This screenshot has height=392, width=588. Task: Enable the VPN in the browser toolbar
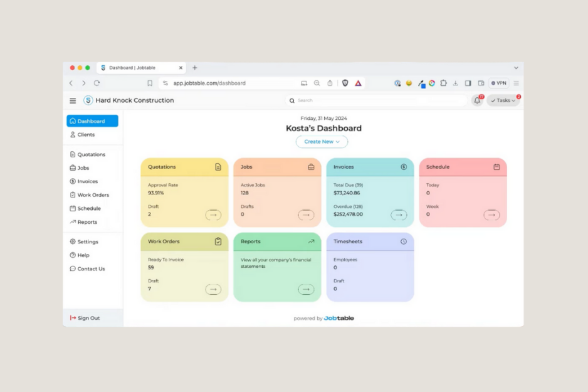pyautogui.click(x=499, y=83)
